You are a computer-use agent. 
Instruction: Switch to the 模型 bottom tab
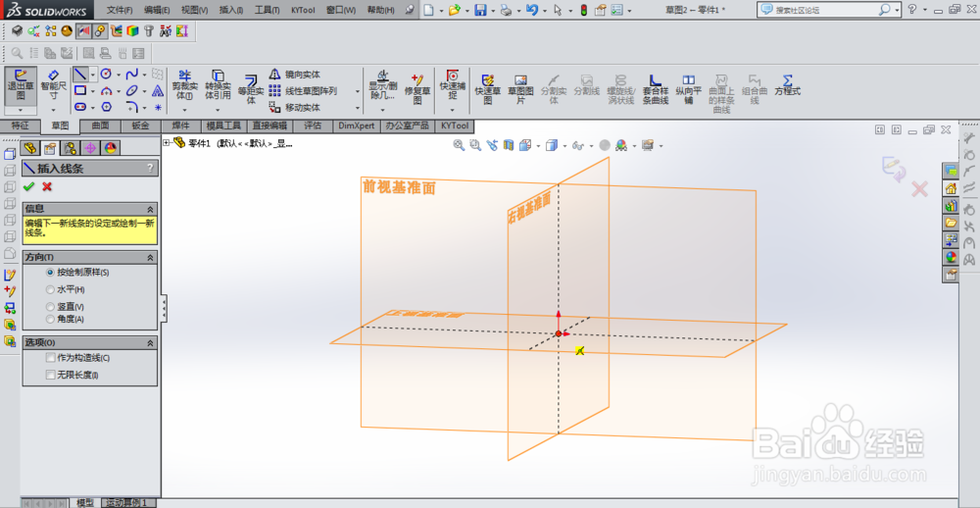(85, 503)
